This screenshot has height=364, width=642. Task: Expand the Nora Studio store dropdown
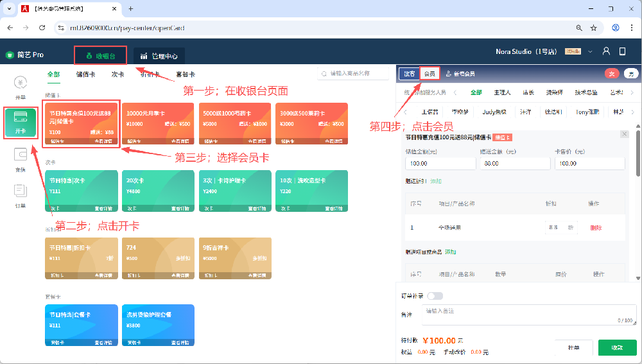[590, 51]
